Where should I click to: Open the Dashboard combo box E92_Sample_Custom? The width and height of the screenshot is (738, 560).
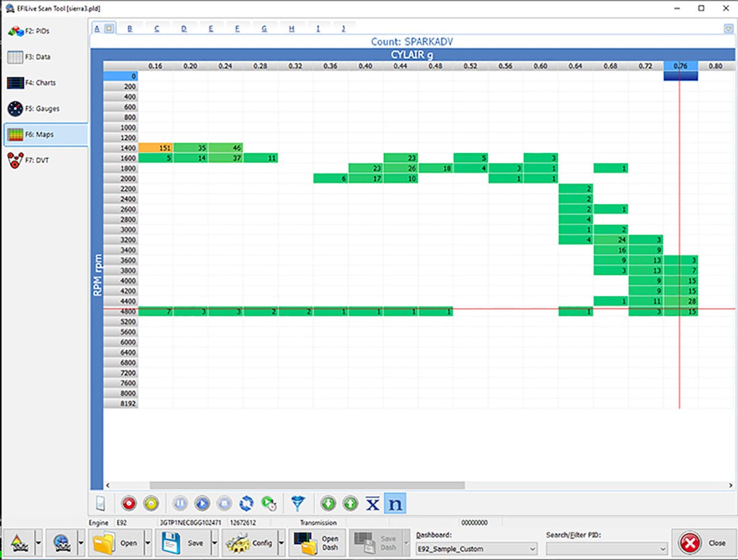pyautogui.click(x=476, y=548)
